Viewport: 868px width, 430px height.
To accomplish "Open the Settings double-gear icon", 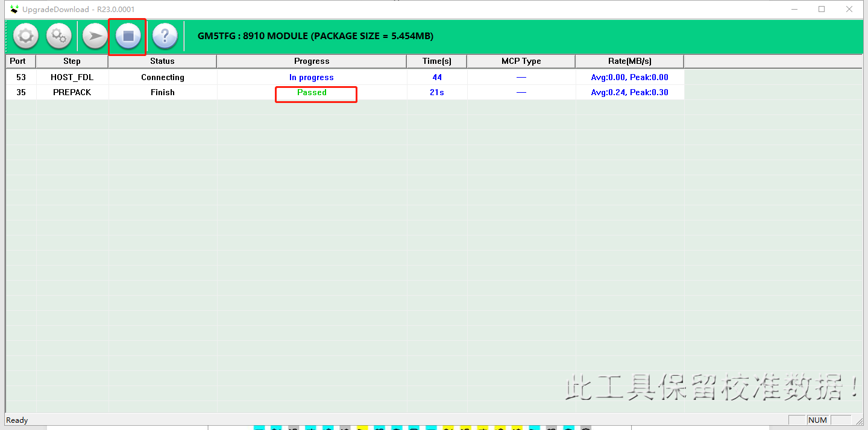I will 58,37.
